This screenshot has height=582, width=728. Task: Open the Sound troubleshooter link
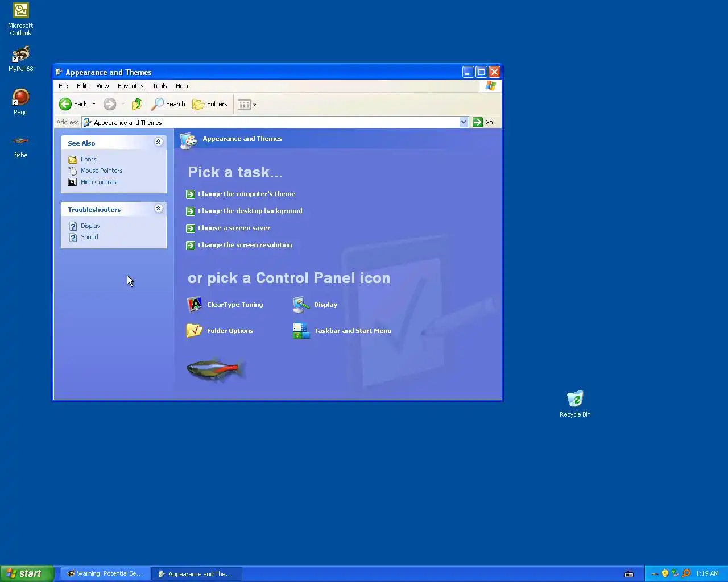click(89, 237)
